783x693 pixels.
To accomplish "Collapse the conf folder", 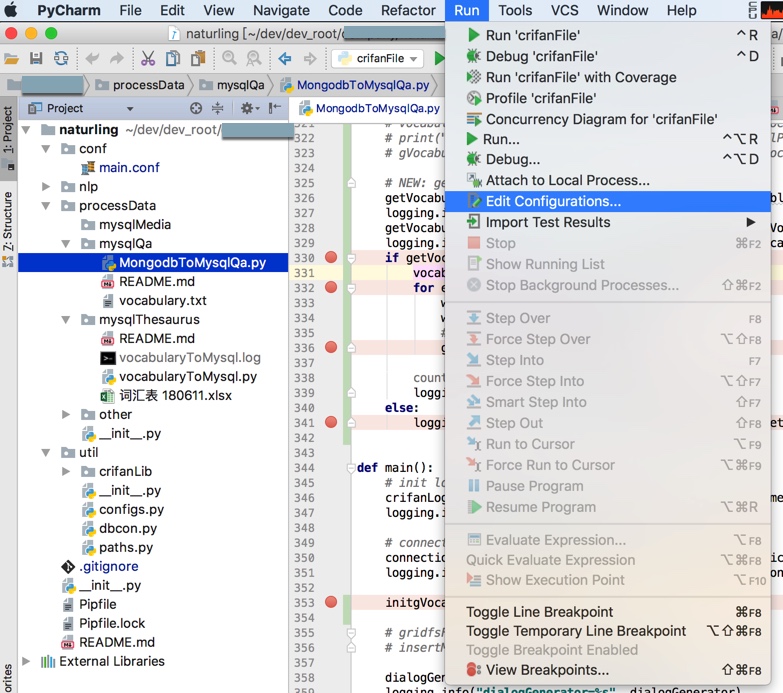I will point(46,149).
